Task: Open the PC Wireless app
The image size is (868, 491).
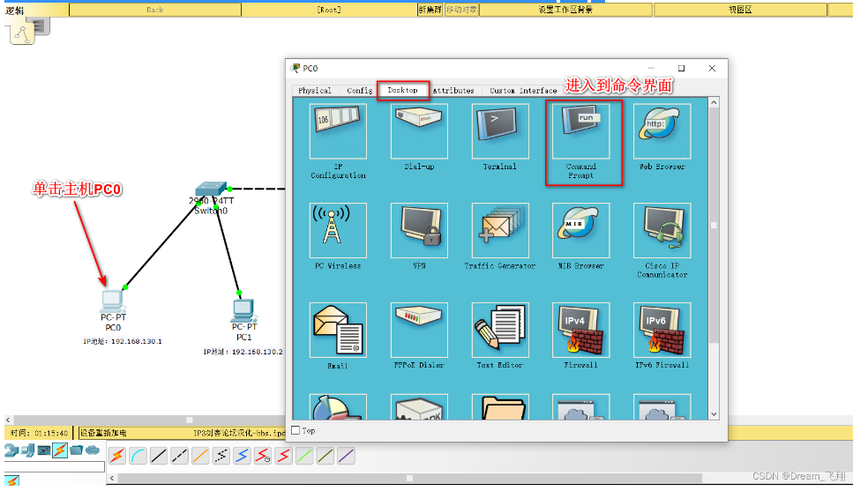Action: pyautogui.click(x=338, y=230)
